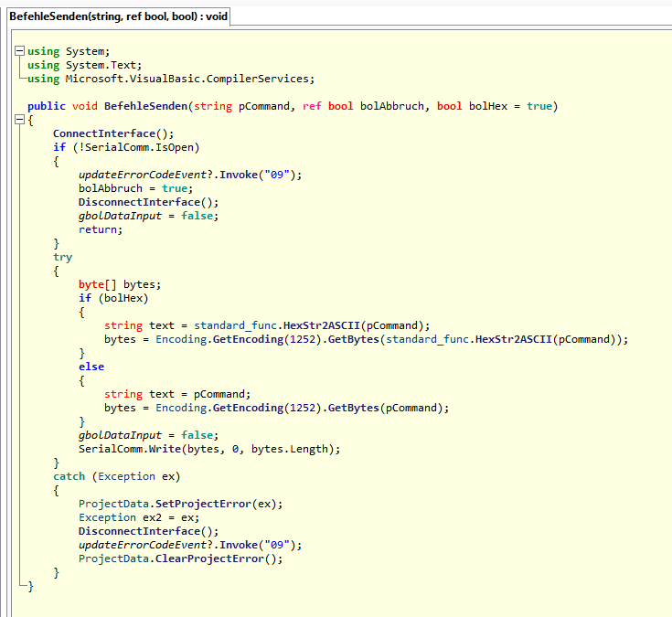Click the first DisconnectInterface() call after bolAbbruch
The image size is (672, 617).
pos(148,202)
